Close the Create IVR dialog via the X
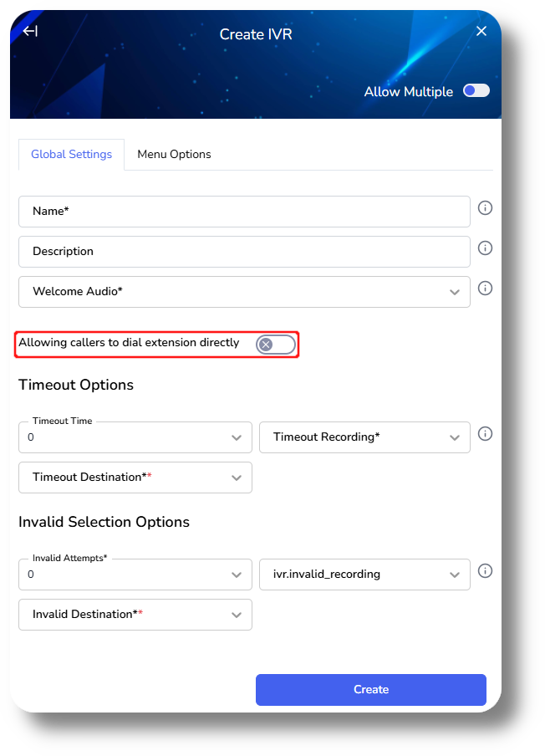The image size is (545, 756). (481, 30)
